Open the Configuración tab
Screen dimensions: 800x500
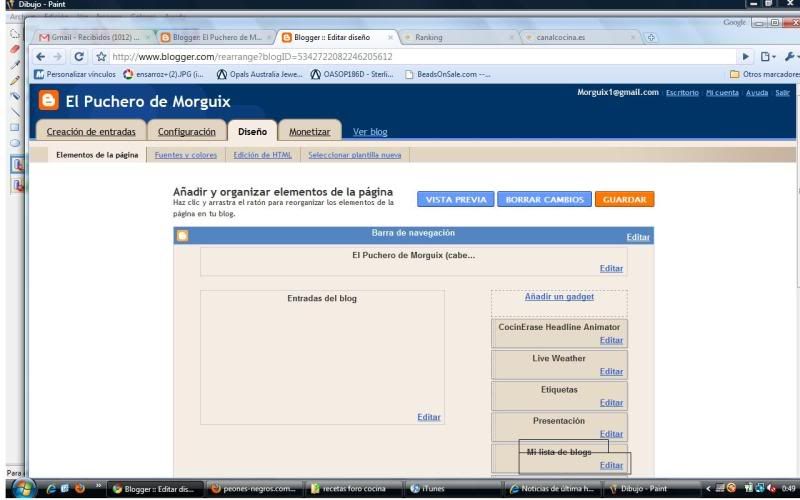187,132
